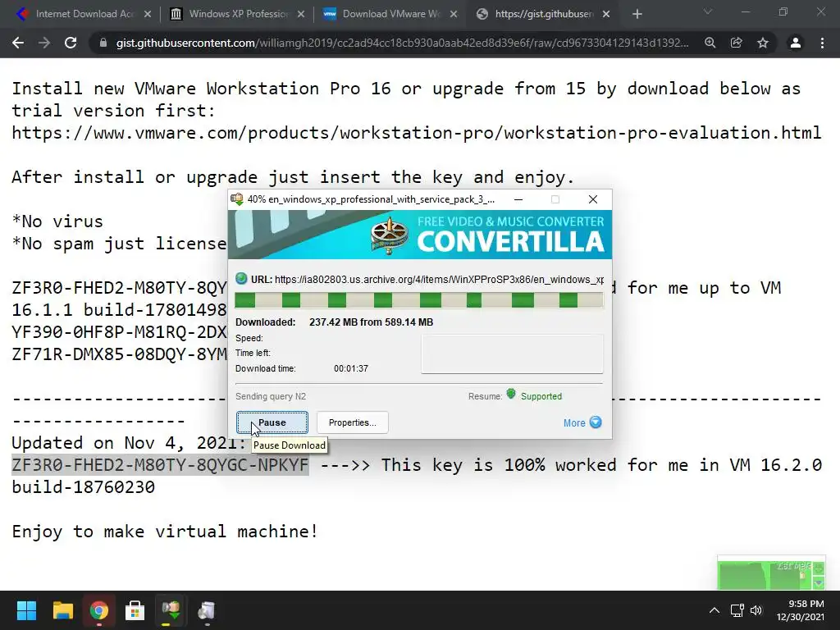Open a new browser tab
840x630 pixels.
click(x=637, y=14)
